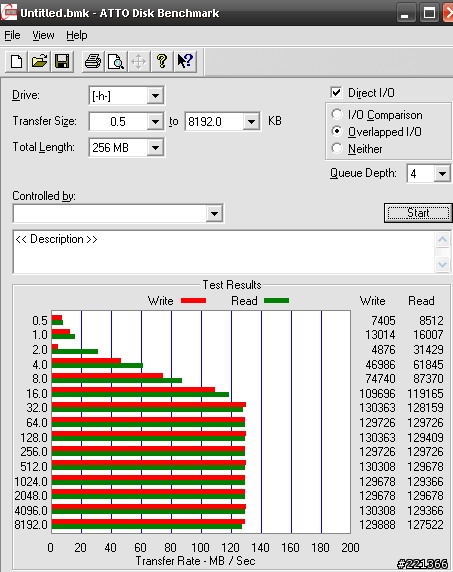Click inside the Description text box
The height and width of the screenshot is (572, 453).
click(223, 252)
